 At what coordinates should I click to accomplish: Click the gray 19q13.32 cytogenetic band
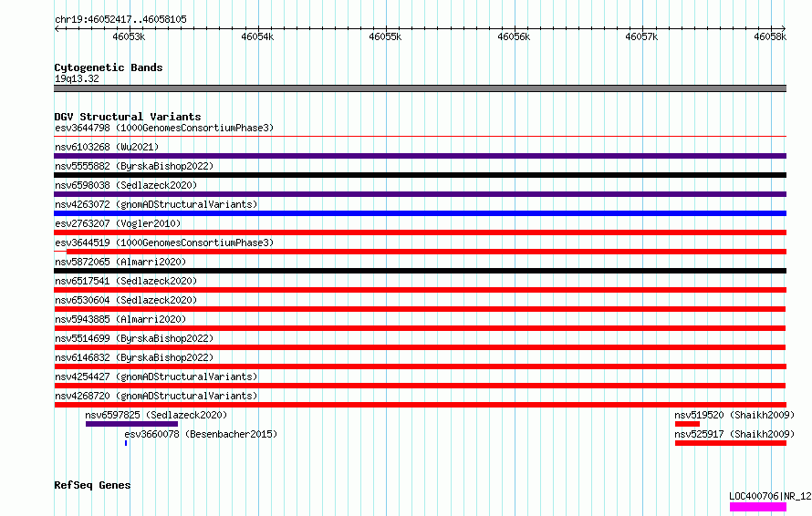[420, 88]
